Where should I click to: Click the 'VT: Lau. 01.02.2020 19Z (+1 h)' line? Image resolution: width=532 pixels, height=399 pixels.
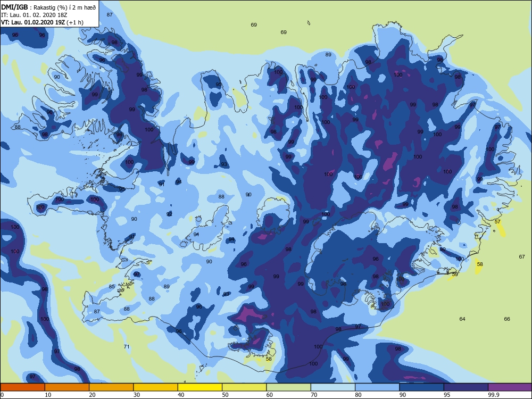click(x=42, y=22)
